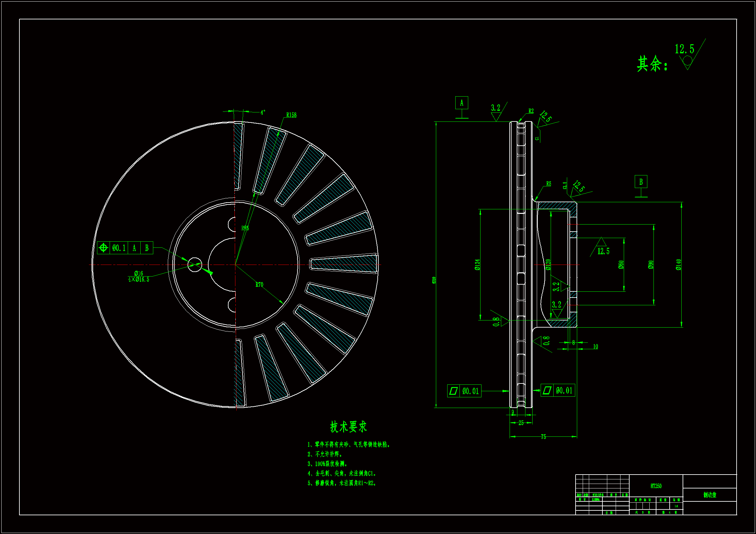Click the Ø16 hole circle on the disc
This screenshot has width=756, height=534.
pos(195,265)
